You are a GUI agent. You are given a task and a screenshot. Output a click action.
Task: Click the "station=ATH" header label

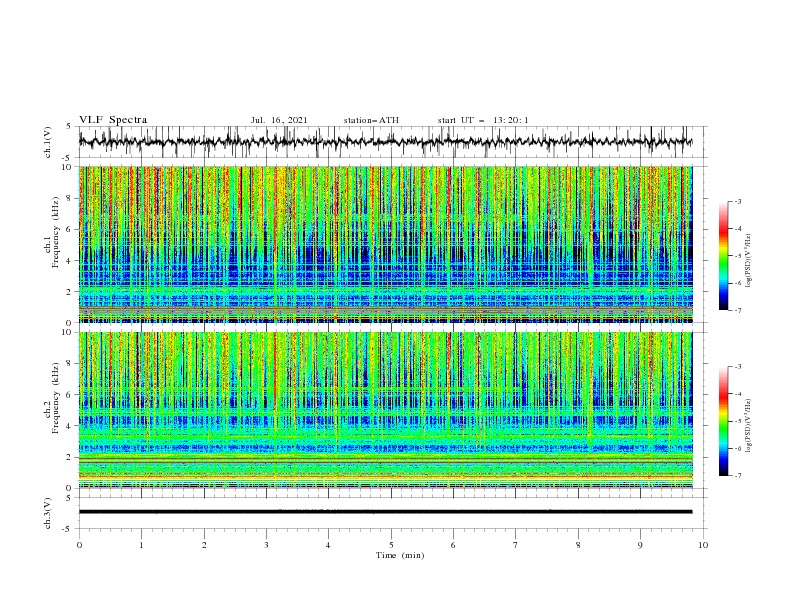[x=371, y=120]
